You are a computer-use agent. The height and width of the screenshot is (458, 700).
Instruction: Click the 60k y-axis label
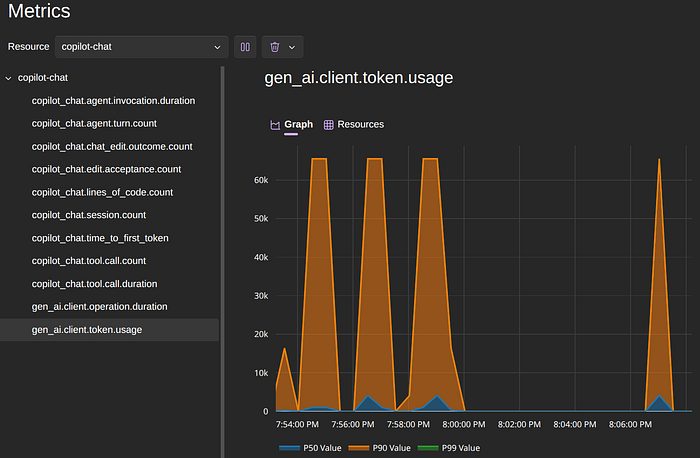click(261, 180)
